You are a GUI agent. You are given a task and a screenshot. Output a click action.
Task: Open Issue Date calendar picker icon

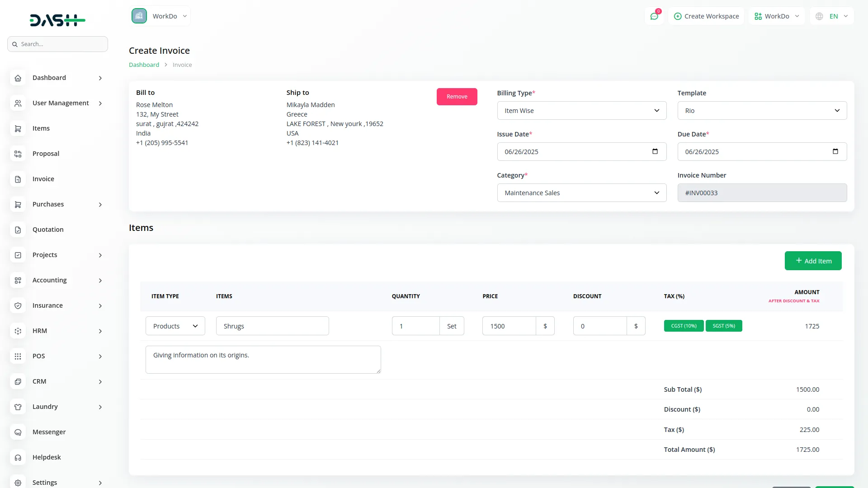(655, 151)
